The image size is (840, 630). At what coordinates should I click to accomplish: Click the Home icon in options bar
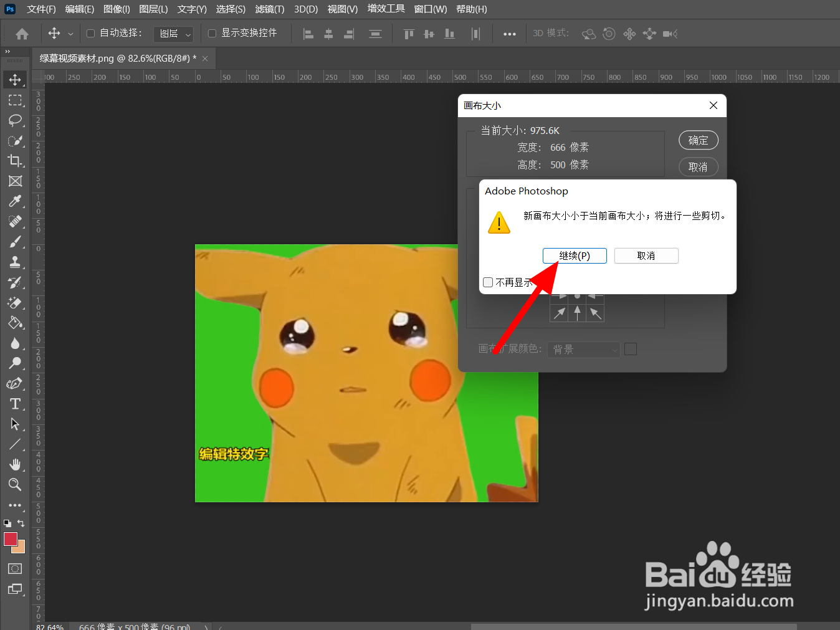tap(22, 34)
